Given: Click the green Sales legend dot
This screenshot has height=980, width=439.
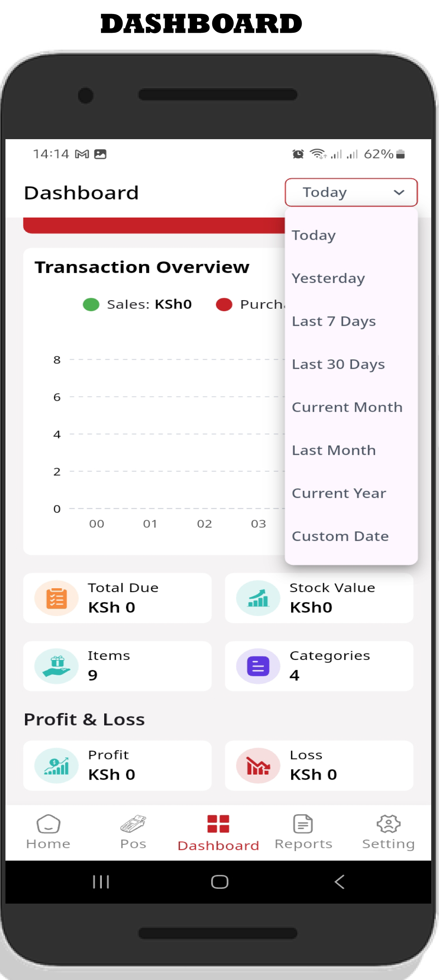Looking at the screenshot, I should (91, 304).
